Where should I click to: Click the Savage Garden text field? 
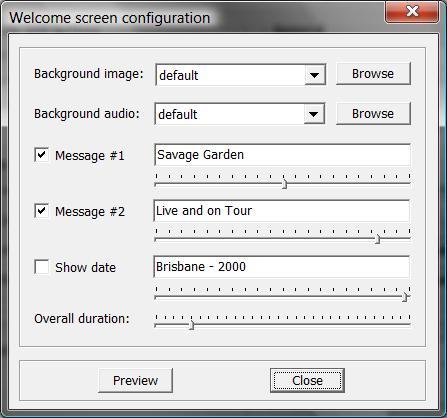[282, 155]
